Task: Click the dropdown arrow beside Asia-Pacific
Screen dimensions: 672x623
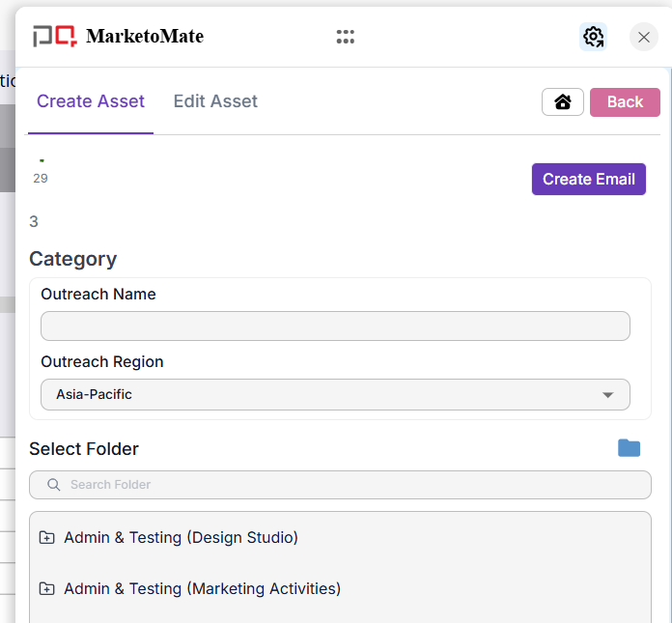Action: (x=607, y=395)
